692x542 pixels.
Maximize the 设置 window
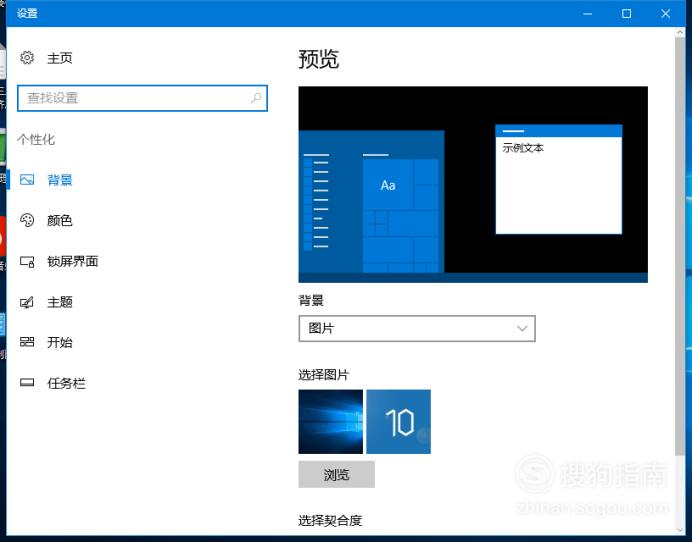(x=626, y=14)
